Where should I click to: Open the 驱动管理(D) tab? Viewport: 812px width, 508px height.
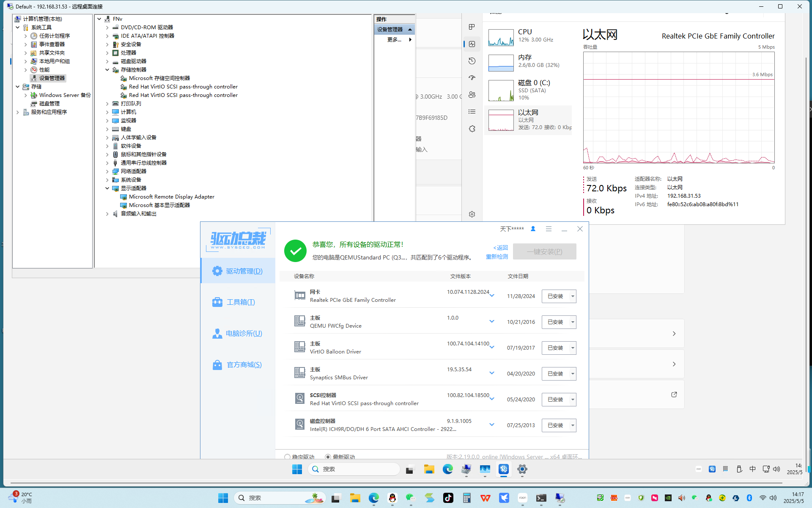tap(238, 271)
